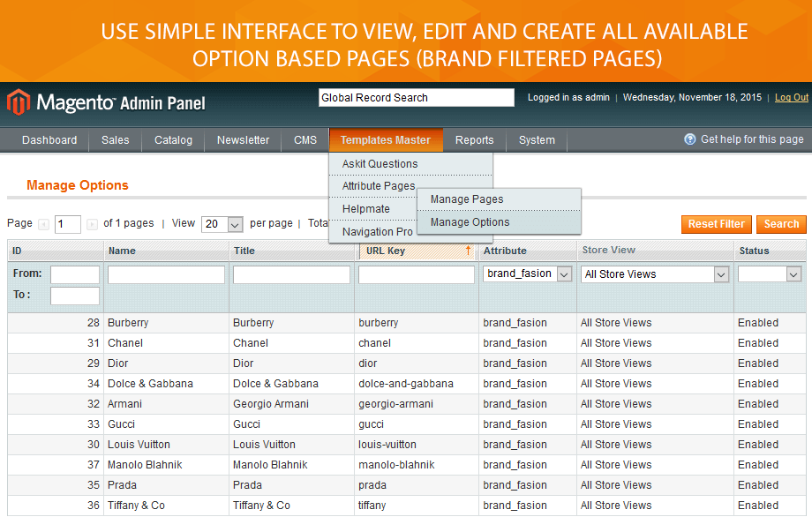
Task: Click the URL Key filter input
Action: pos(417,274)
